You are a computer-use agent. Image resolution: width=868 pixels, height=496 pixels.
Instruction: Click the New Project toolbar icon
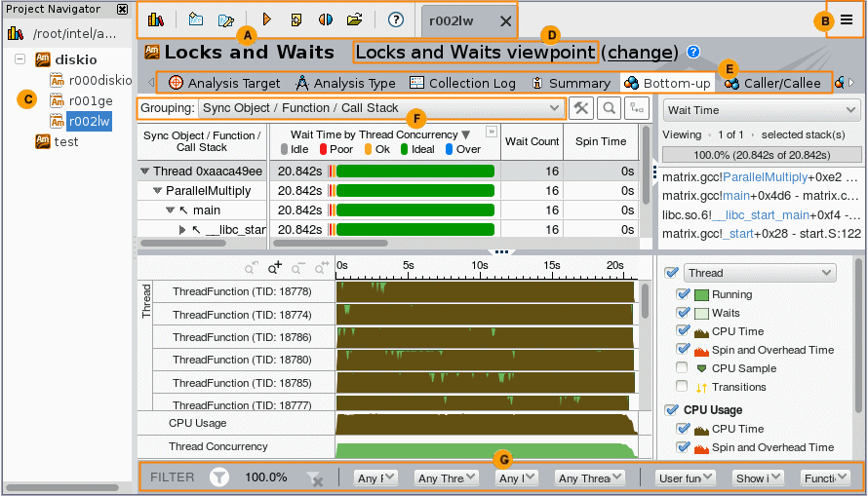pyautogui.click(x=195, y=19)
